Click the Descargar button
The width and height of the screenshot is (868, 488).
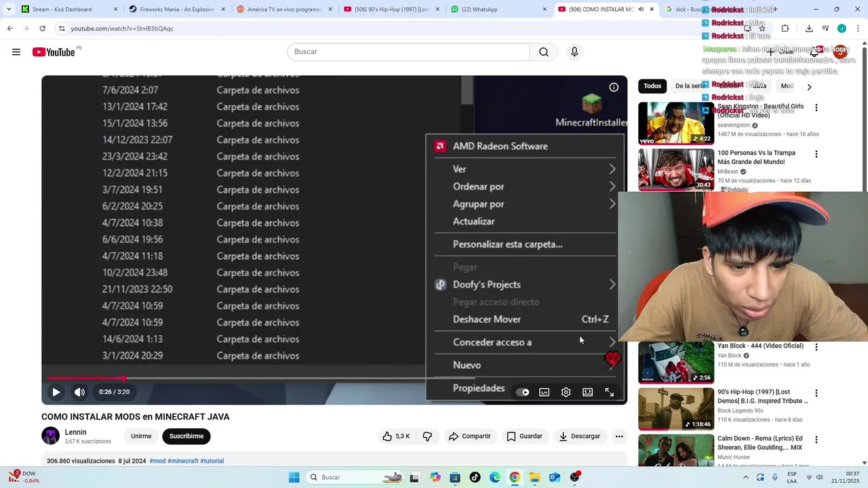click(579, 436)
